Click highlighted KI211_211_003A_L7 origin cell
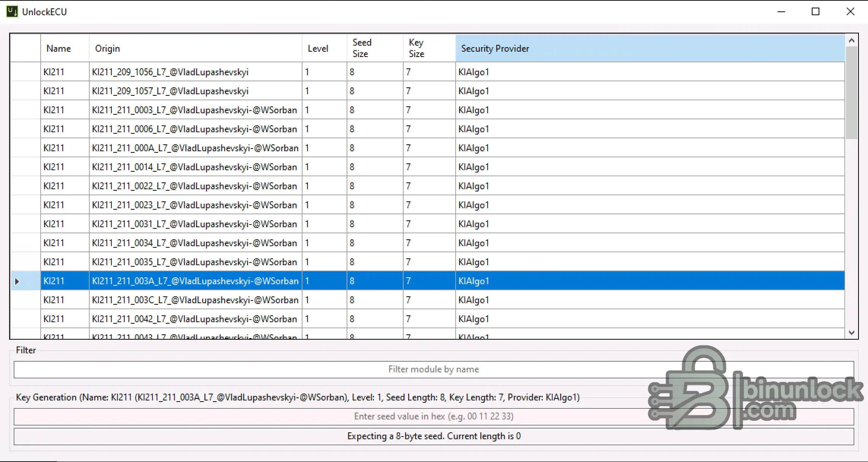The width and height of the screenshot is (868, 462). click(196, 281)
